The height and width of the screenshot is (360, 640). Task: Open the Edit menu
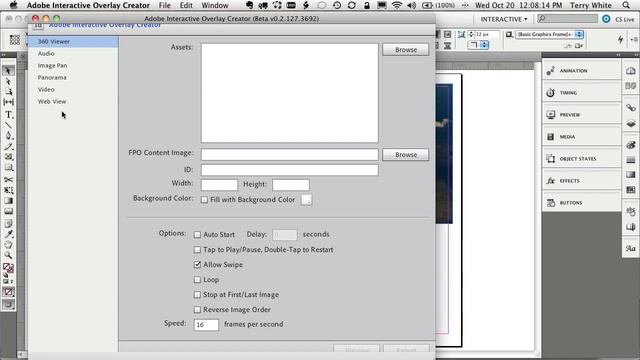186,5
